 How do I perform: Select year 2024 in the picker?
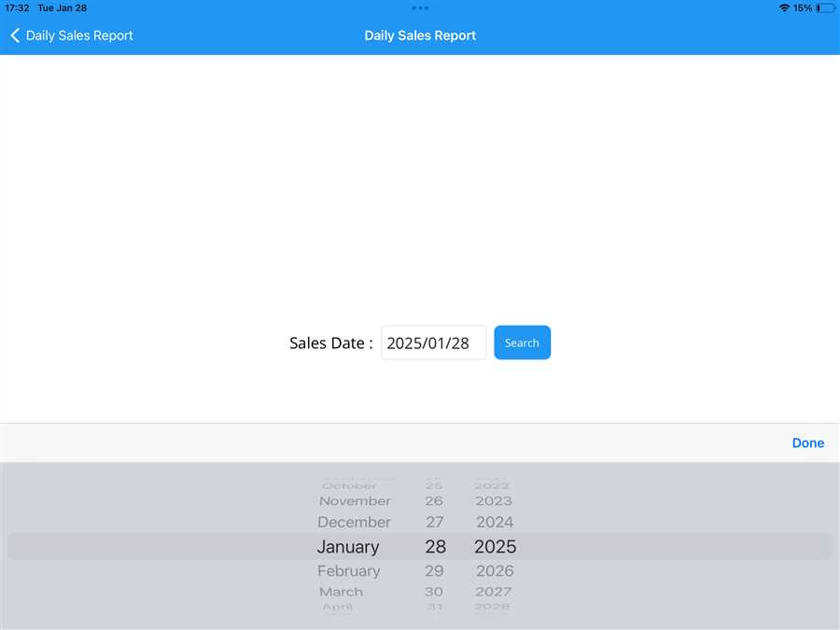[x=495, y=522]
